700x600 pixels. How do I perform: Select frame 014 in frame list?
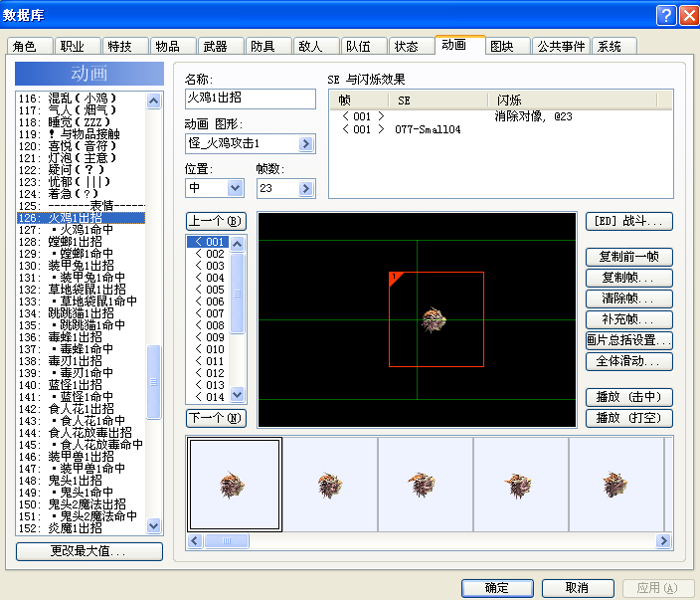click(x=209, y=397)
